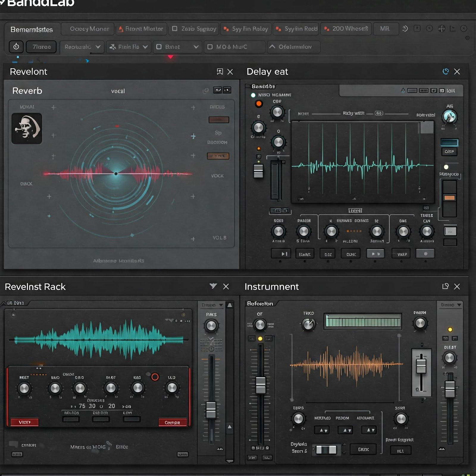Toggle the yellow LED in Instrumnent right strip
Image resolution: width=476 pixels, height=476 pixels.
[450, 330]
